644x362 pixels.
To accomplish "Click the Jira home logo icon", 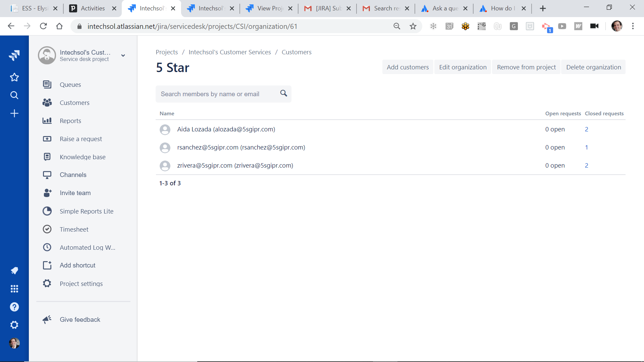I will 14,55.
